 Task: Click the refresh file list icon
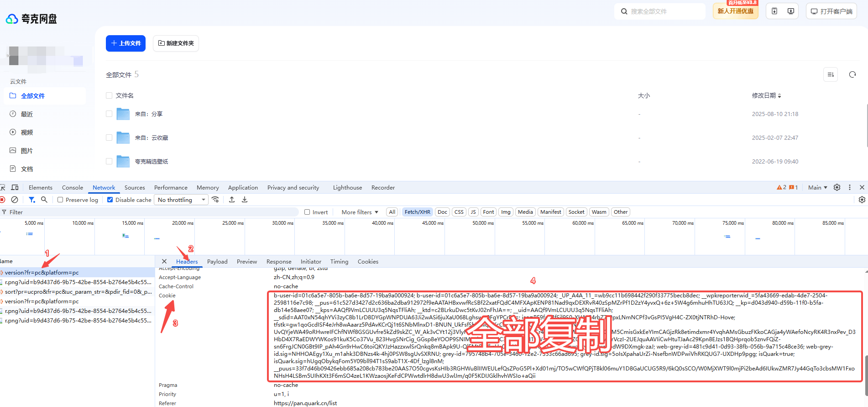click(852, 74)
